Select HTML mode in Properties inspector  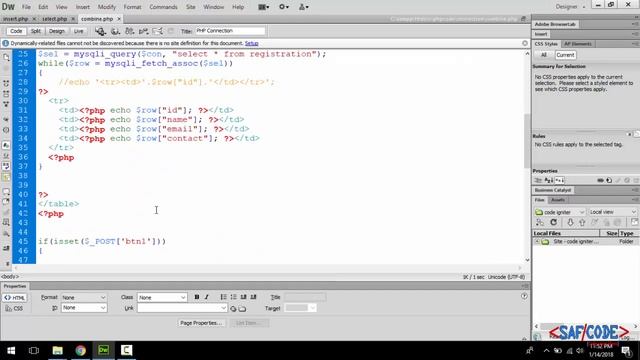tap(15, 298)
